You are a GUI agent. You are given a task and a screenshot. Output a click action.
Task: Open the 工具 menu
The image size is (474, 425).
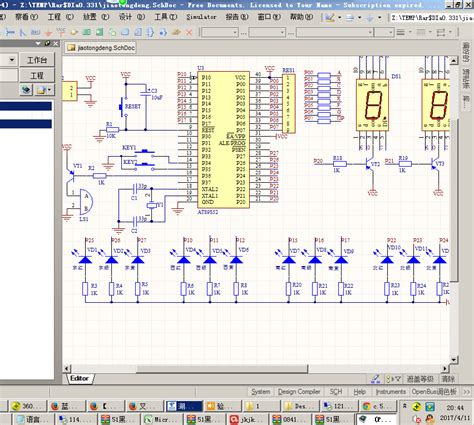[x=166, y=17]
